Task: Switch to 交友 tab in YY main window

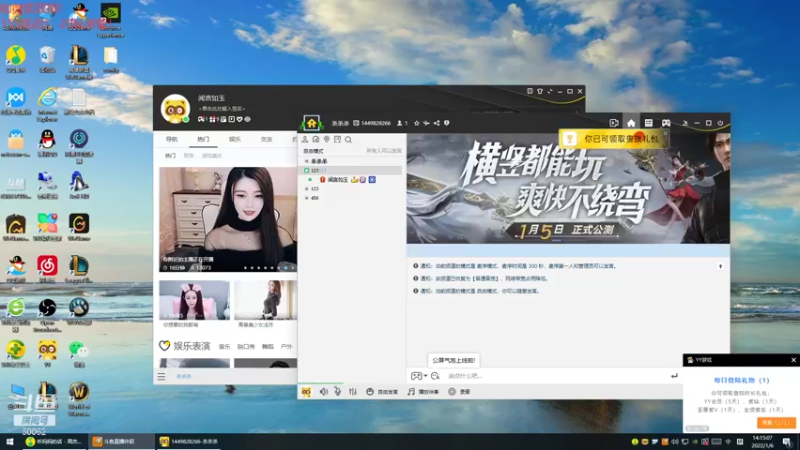Action: [266, 139]
